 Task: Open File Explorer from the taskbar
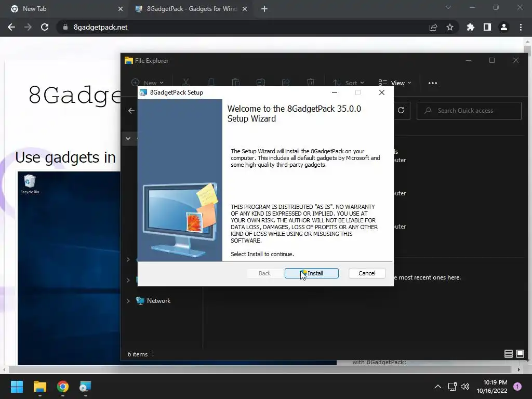39,387
